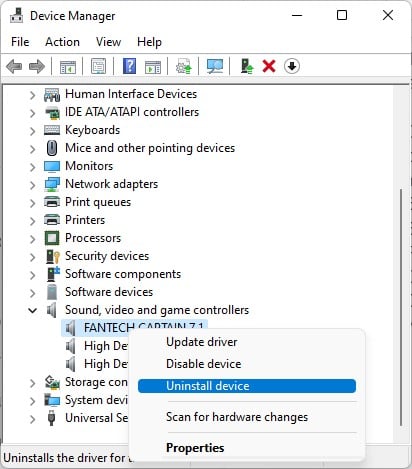Expand Mice and other pointing devices
The width and height of the screenshot is (412, 469).
[32, 149]
